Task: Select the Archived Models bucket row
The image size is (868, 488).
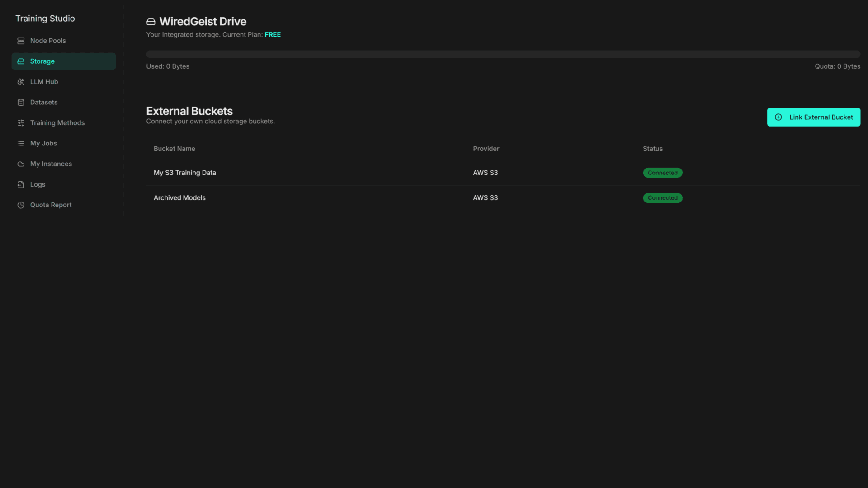Action: click(179, 198)
